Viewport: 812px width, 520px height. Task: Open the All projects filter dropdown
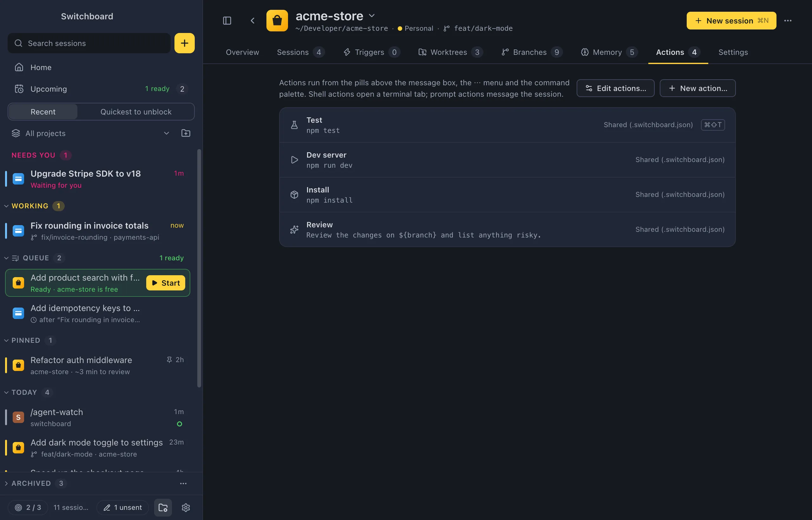(90, 133)
